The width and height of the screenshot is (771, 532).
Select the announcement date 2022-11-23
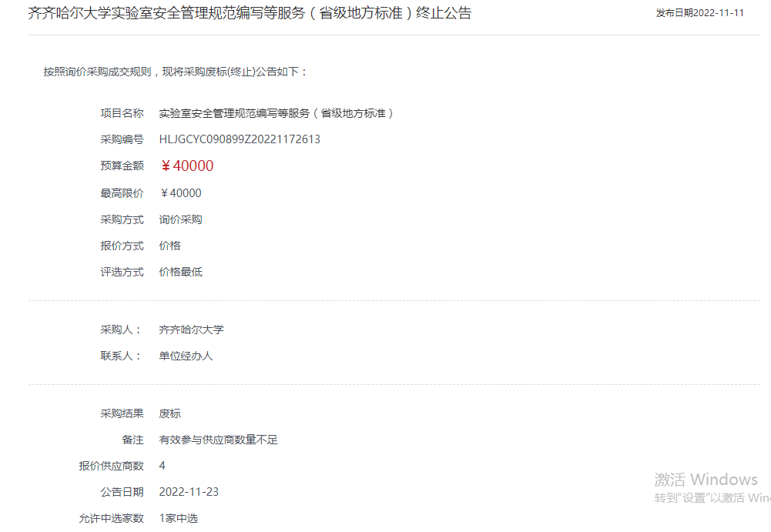[189, 492]
